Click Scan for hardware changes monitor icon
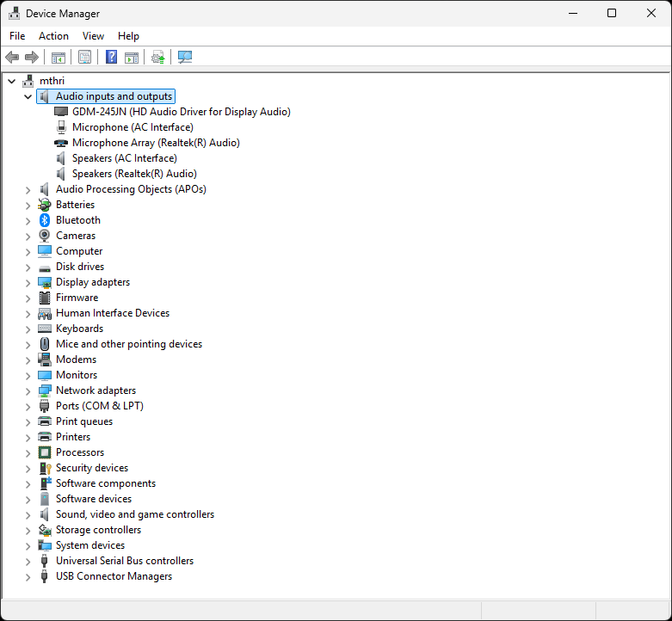 [185, 57]
